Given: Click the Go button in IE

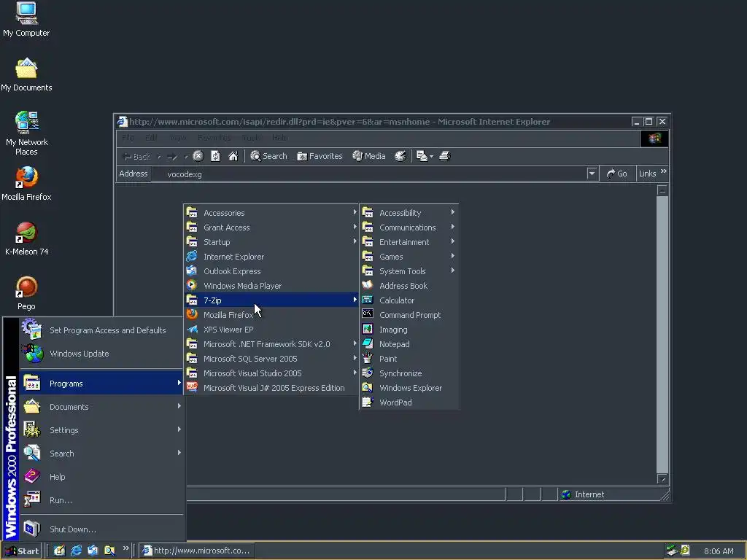Looking at the screenshot, I should pyautogui.click(x=617, y=174).
